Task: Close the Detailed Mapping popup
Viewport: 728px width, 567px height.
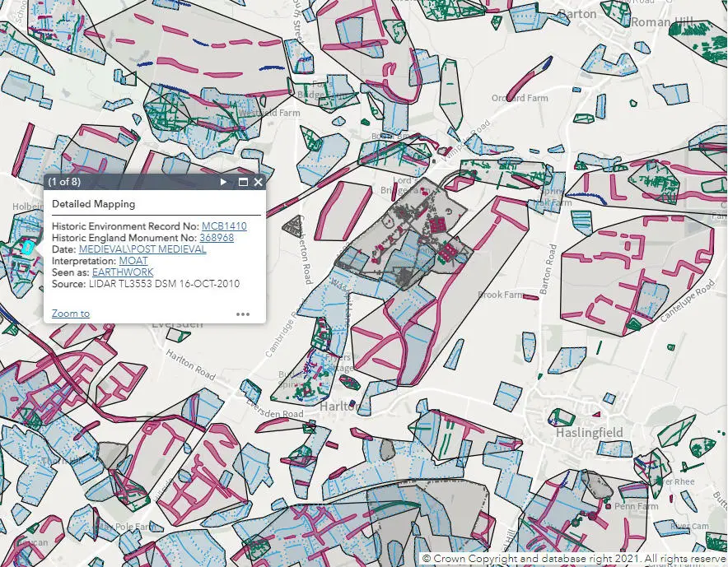Action: 258,182
